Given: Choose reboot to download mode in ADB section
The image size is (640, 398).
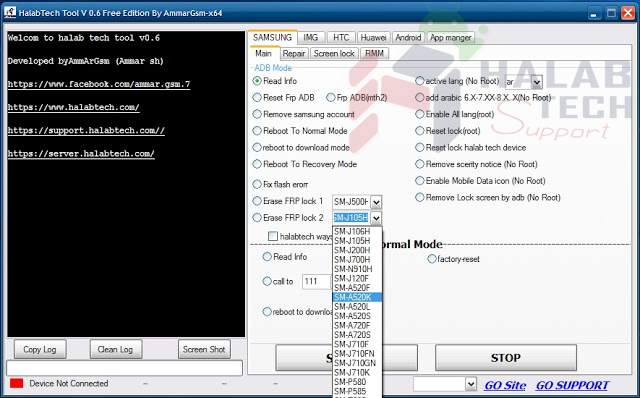Looking at the screenshot, I should tap(257, 147).
